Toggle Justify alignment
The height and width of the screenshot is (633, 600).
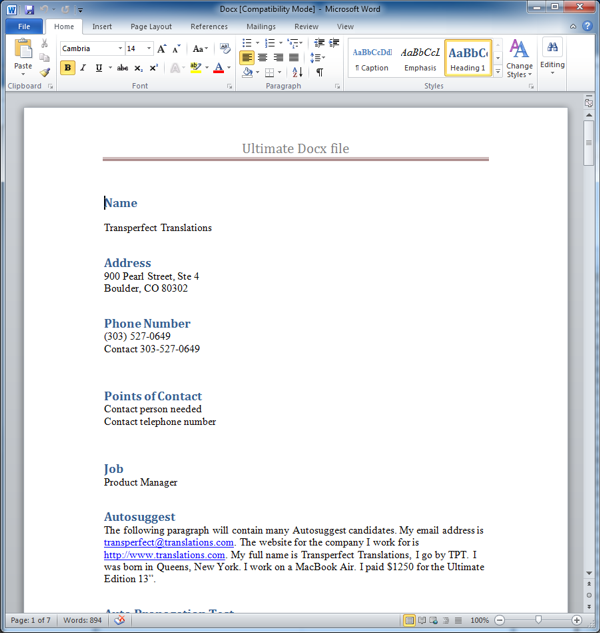[x=294, y=57]
